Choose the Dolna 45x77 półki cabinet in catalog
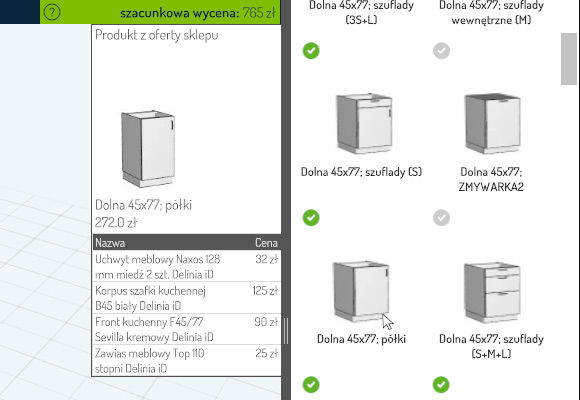This screenshot has width=580, height=400. [x=361, y=291]
